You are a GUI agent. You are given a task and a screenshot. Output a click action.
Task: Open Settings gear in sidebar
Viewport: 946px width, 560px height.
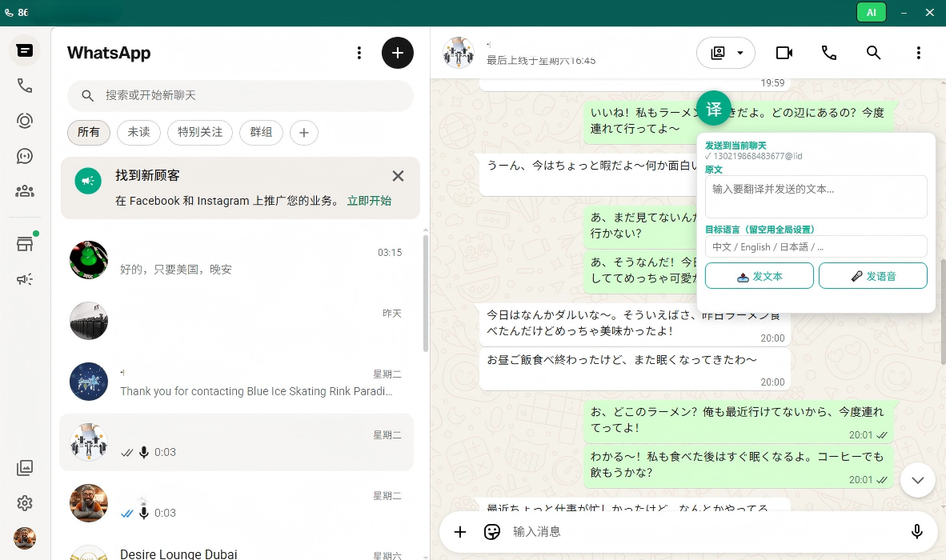[25, 502]
